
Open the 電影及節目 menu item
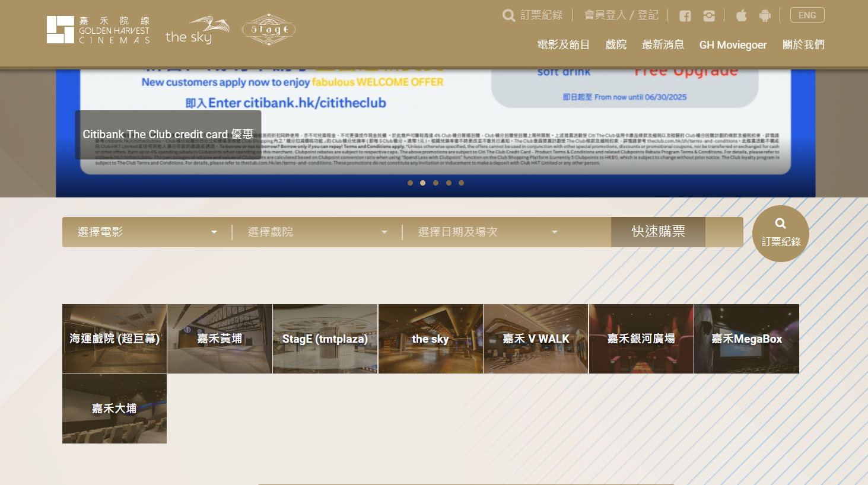[563, 45]
